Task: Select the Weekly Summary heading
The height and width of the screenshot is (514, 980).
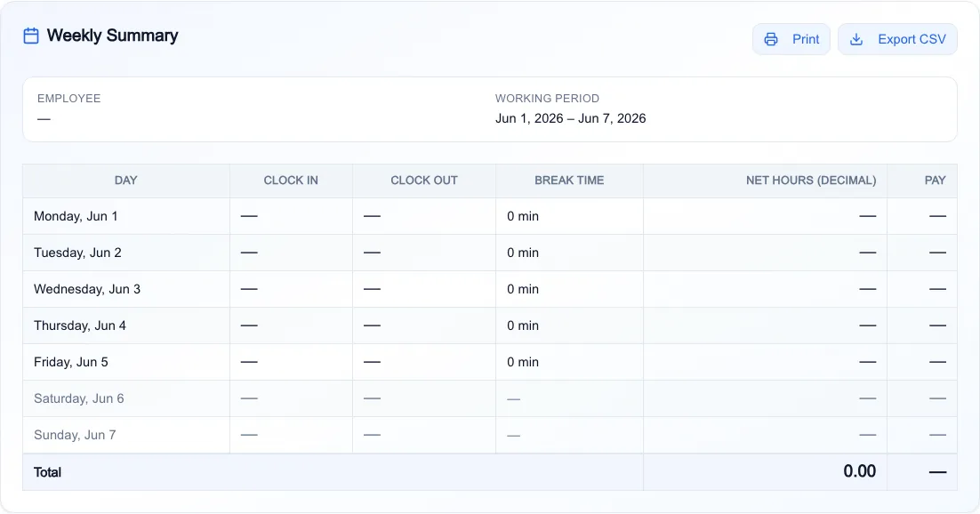Action: coord(113,36)
